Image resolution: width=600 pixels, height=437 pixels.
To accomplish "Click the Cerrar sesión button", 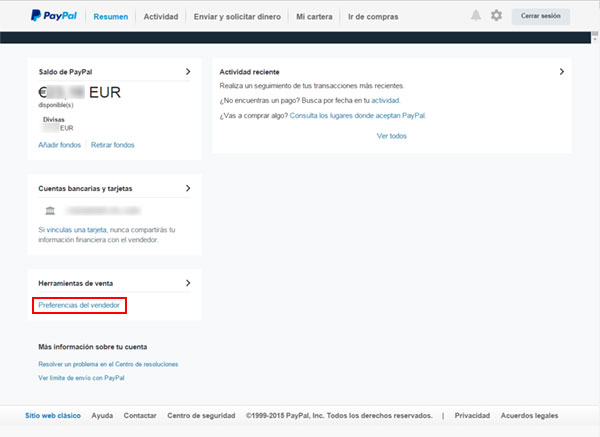I will tap(541, 16).
